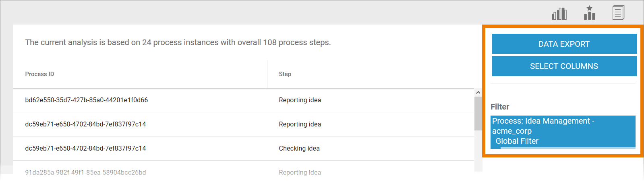644x182 pixels.
Task: Select process ID starting with 91da285a
Action: [85, 172]
